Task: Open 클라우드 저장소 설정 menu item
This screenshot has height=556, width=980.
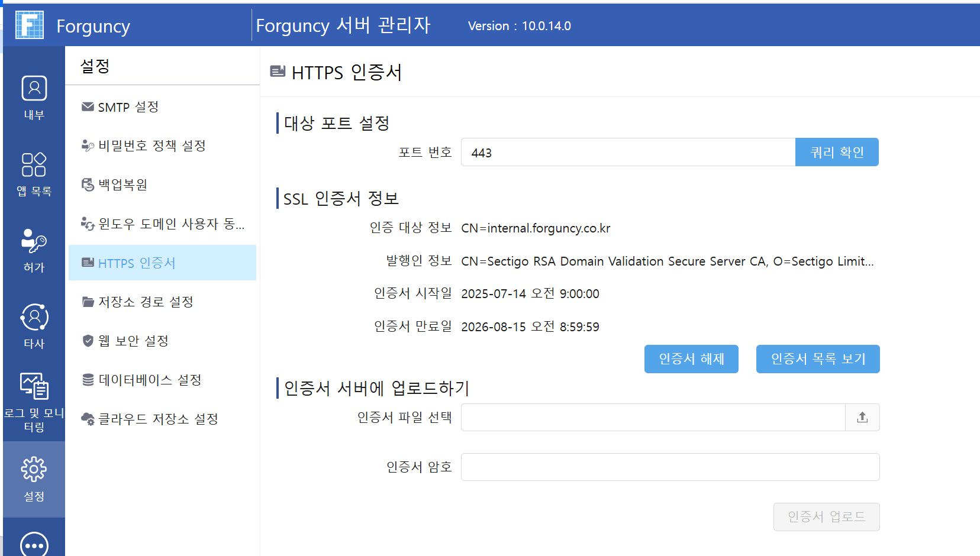Action: coord(162,419)
